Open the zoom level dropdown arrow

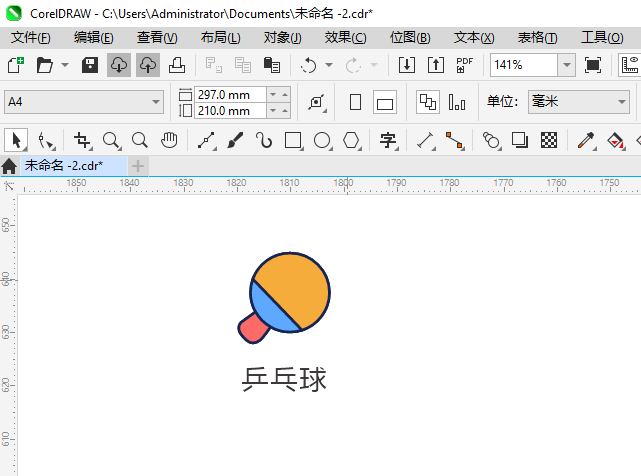coord(567,65)
